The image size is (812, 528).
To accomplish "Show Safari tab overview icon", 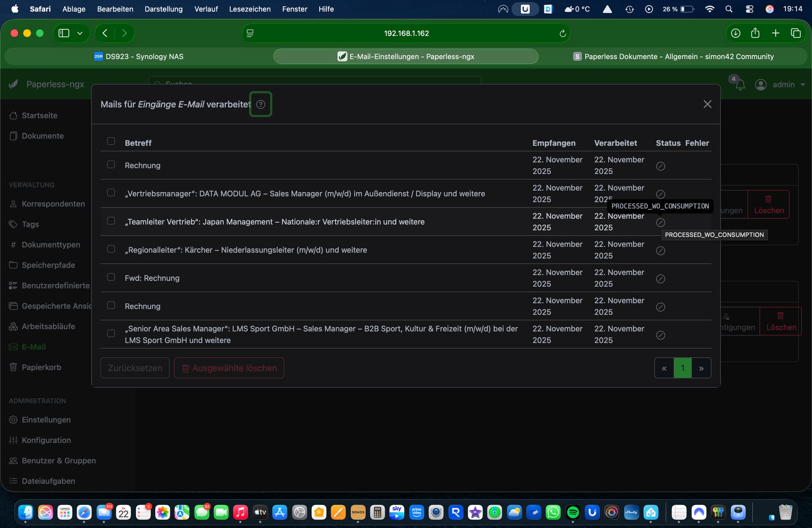I will (796, 33).
